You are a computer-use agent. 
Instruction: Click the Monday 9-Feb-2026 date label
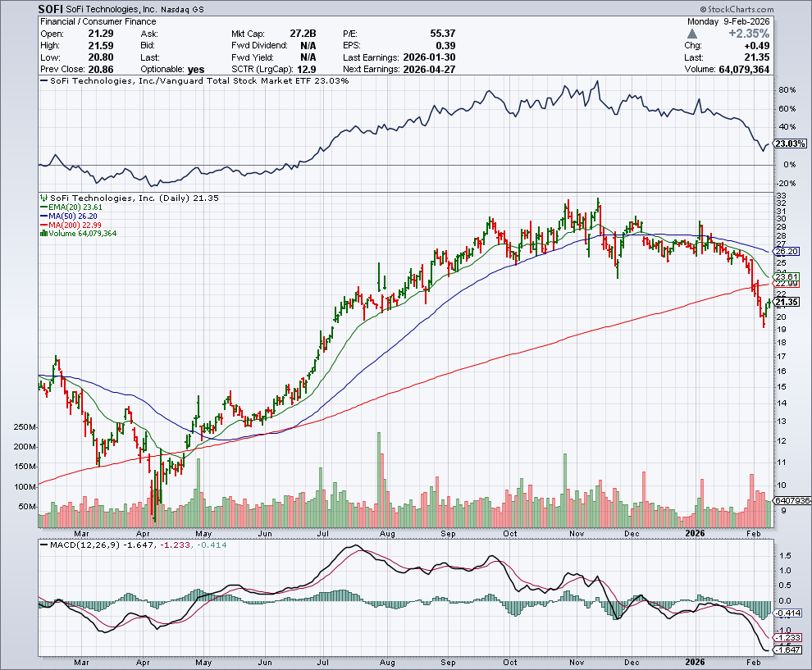[728, 21]
